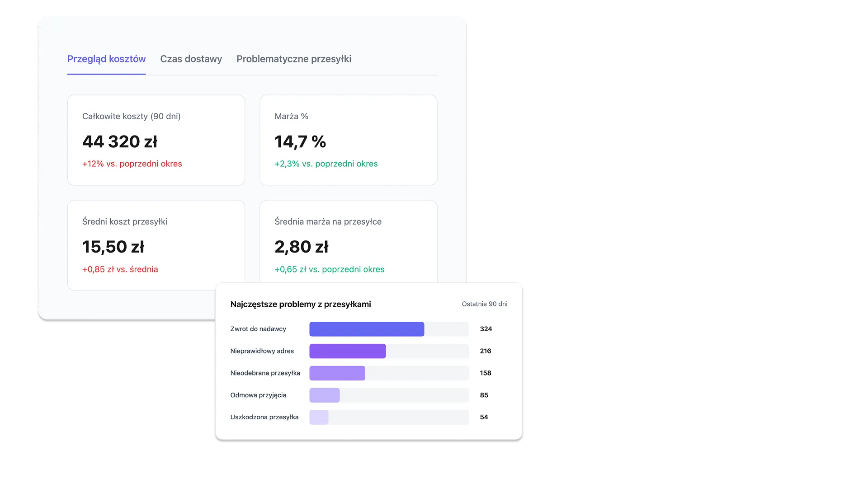
Task: Open the Problematyczne przesyłki tab
Action: point(294,59)
